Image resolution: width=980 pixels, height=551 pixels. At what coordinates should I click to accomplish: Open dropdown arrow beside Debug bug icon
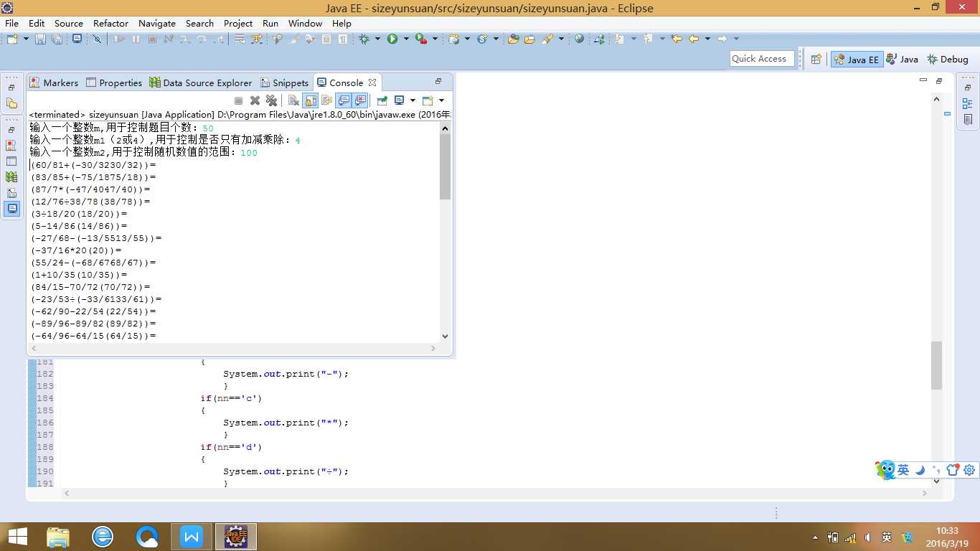377,39
